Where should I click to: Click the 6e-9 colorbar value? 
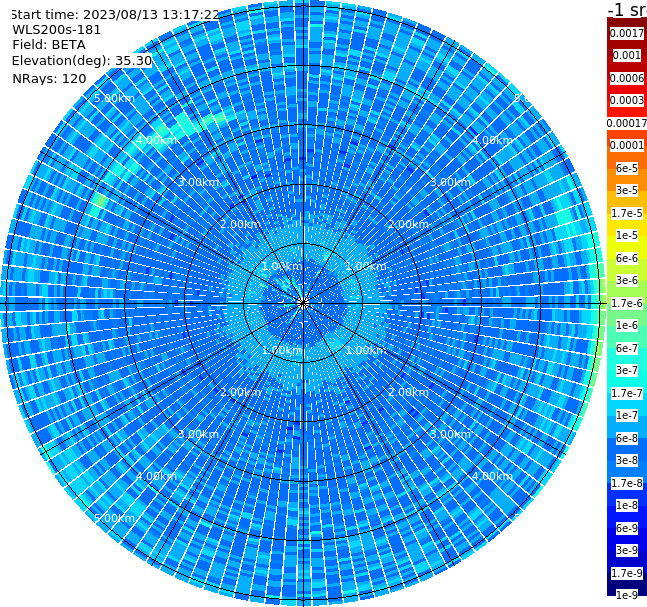click(627, 528)
